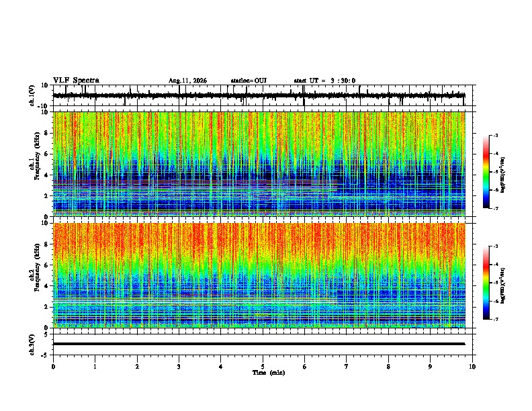
Task: Select the upper colorbar log(PSD) unit label
Action: [x=502, y=175]
